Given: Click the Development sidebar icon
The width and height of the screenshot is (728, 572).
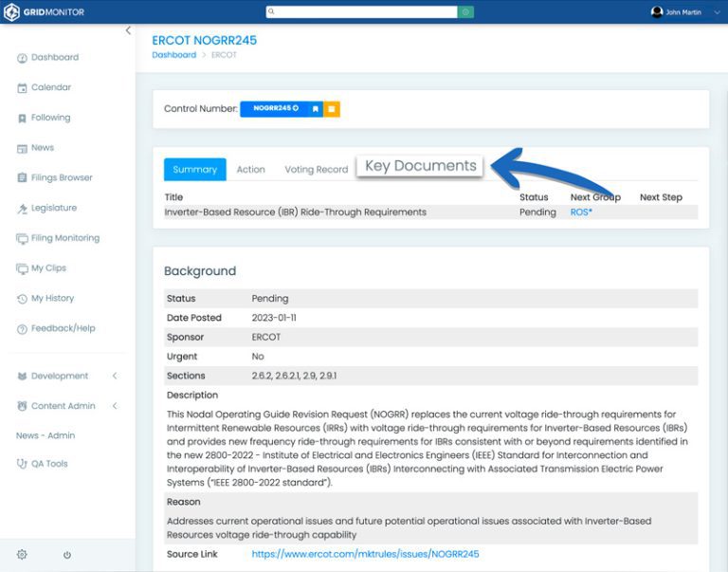Looking at the screenshot, I should pos(22,376).
